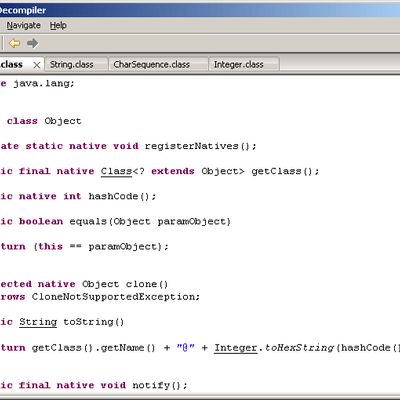The width and height of the screenshot is (400, 400).
Task: Open the Help menu
Action: click(x=58, y=25)
